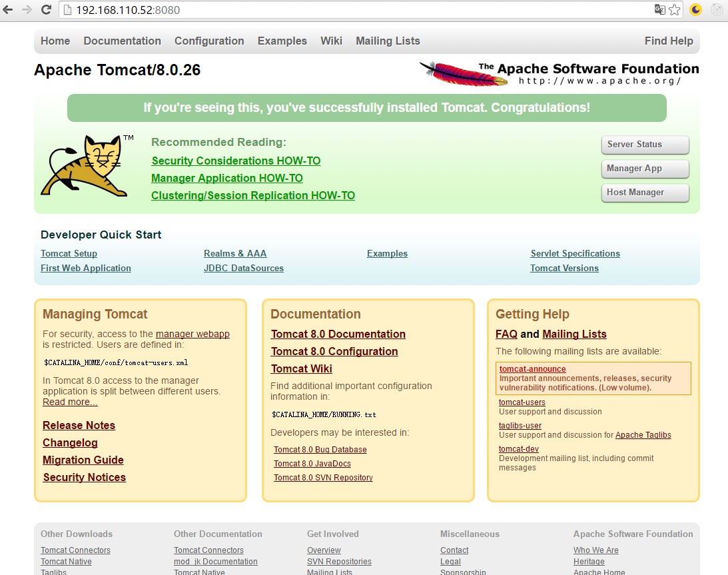
Task: Open the Servlet Specifications link
Action: click(575, 254)
